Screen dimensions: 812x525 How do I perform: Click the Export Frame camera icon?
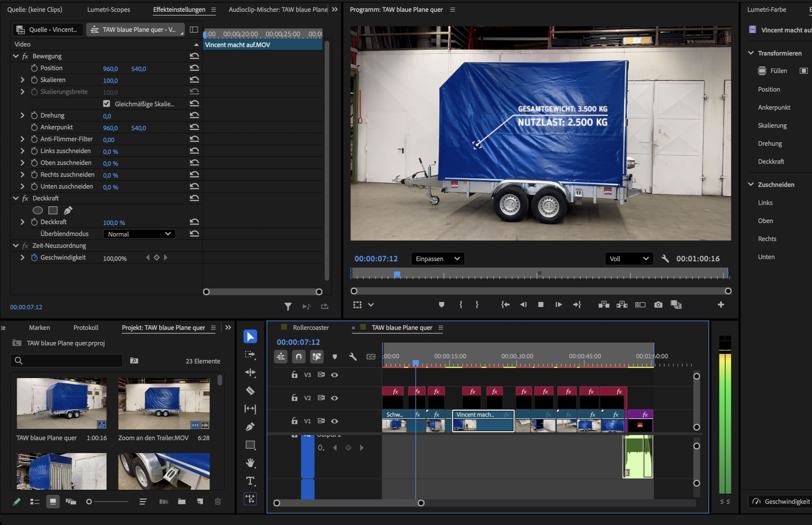tap(658, 305)
